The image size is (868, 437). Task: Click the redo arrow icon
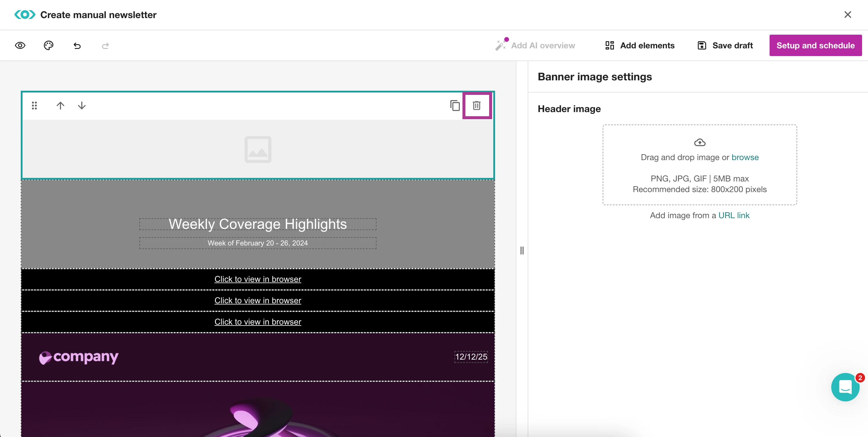[105, 45]
